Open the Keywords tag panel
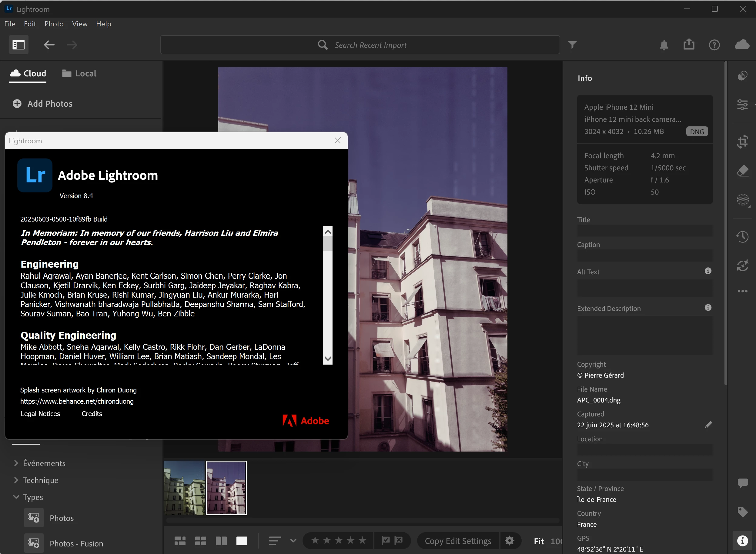This screenshot has height=554, width=756. tap(742, 512)
